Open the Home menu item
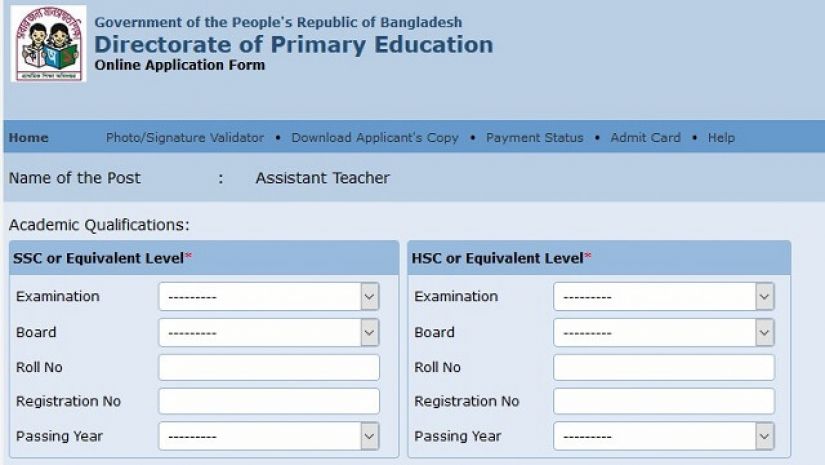Image resolution: width=825 pixels, height=465 pixels. coord(28,138)
